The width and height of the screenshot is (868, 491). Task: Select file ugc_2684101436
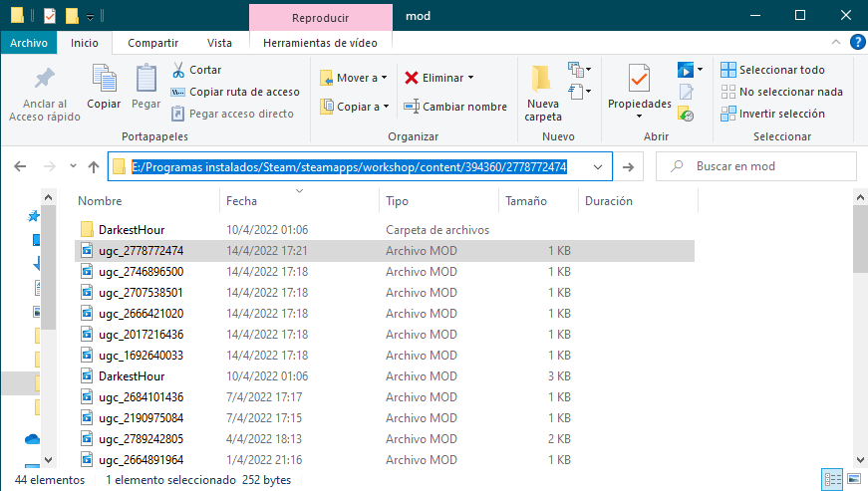385,397
